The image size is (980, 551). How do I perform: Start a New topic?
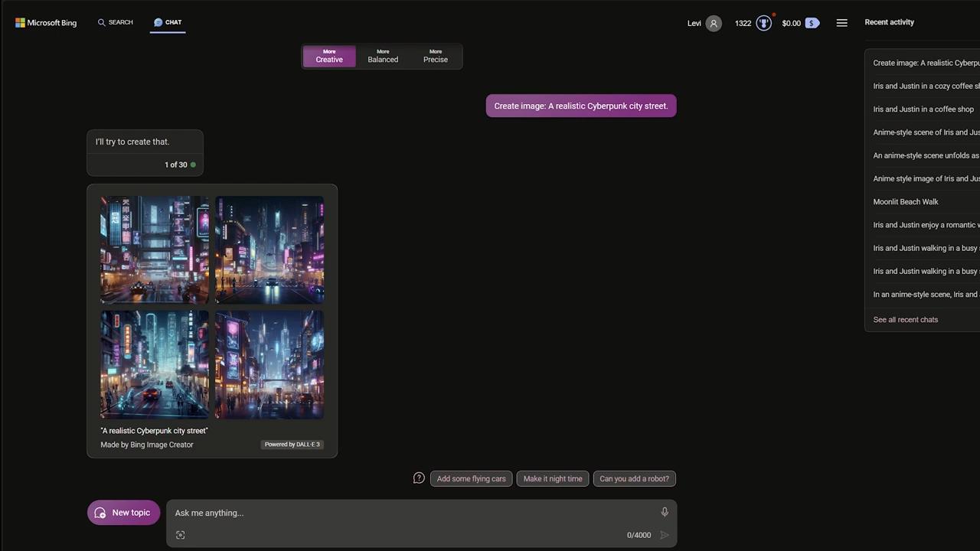point(123,513)
